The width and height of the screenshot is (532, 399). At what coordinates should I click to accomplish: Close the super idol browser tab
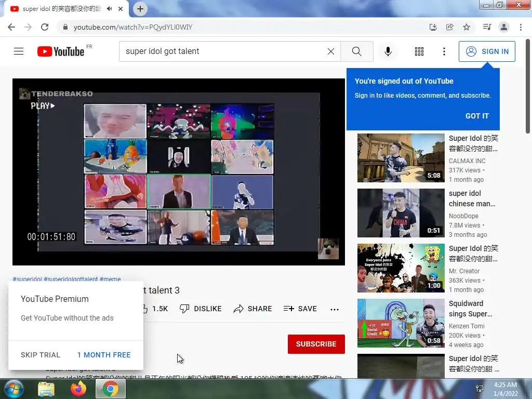click(x=121, y=9)
